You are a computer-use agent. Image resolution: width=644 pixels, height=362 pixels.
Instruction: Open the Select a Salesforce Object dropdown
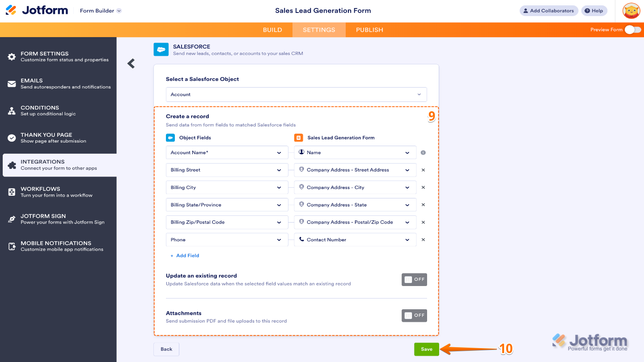point(296,94)
